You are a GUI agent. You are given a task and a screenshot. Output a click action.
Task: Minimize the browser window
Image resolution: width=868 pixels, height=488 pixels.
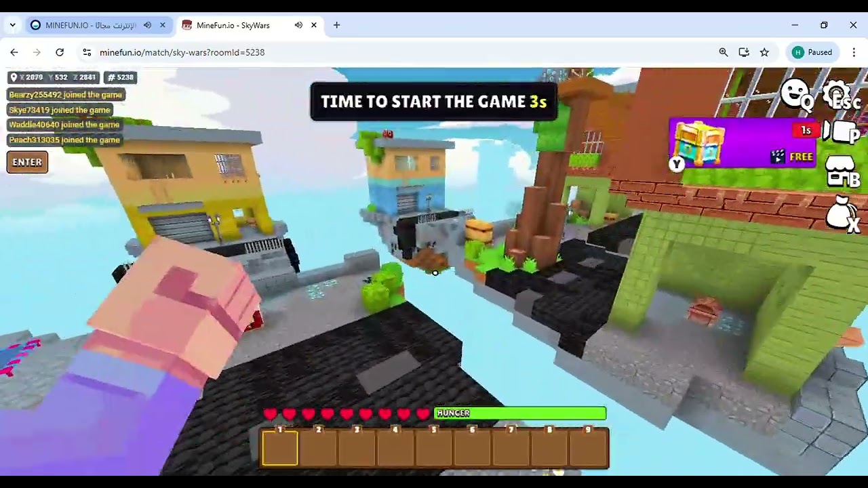click(795, 25)
